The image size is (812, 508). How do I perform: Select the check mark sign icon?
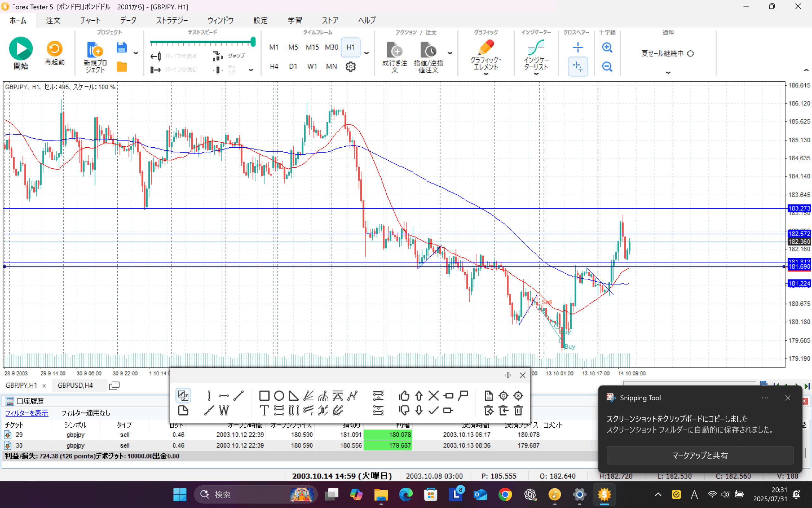coord(434,410)
